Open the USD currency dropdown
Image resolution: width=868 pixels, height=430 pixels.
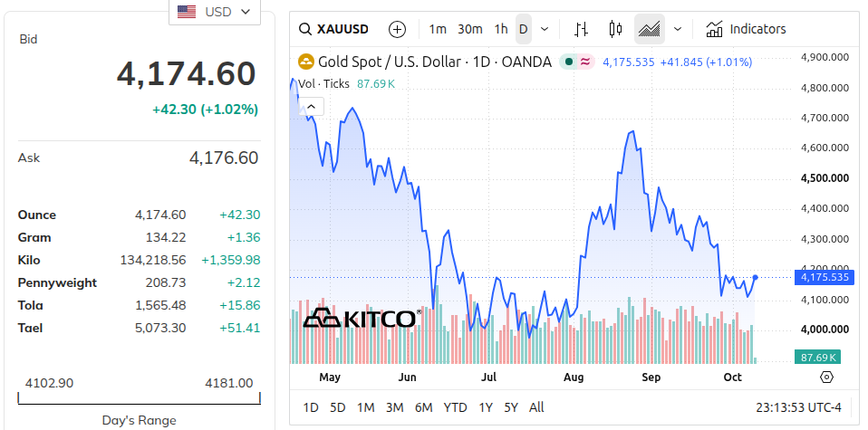point(215,12)
